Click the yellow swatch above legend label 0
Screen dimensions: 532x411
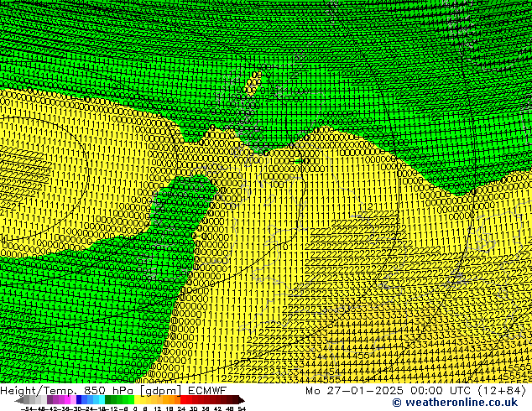pyautogui.click(x=137, y=400)
